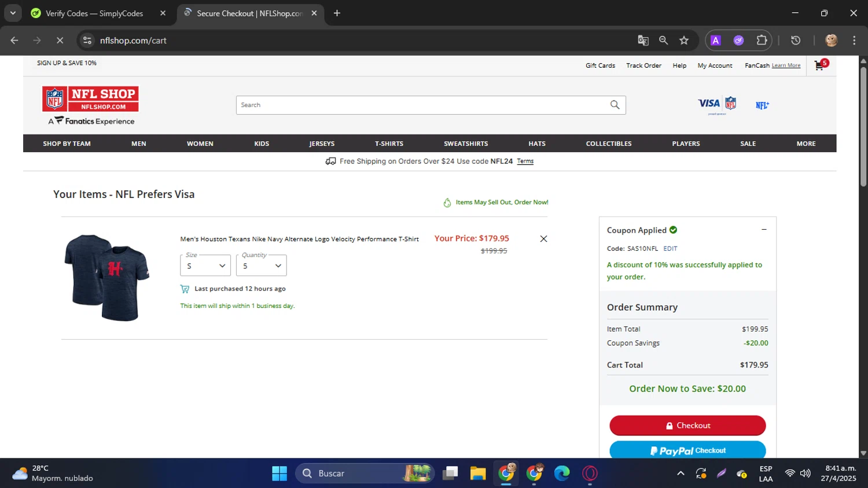
Task: Click the PayPal Checkout button
Action: pyautogui.click(x=687, y=450)
